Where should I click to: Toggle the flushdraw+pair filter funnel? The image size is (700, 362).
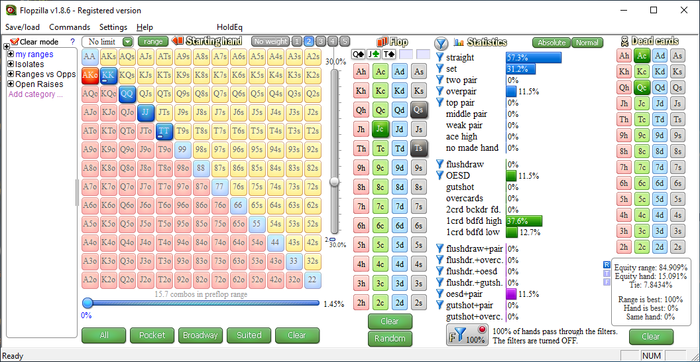pyautogui.click(x=440, y=249)
